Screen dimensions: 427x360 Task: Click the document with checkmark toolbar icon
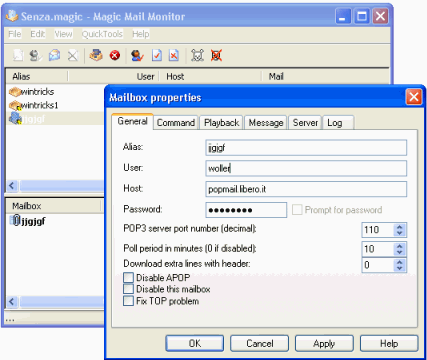pyautogui.click(x=157, y=55)
